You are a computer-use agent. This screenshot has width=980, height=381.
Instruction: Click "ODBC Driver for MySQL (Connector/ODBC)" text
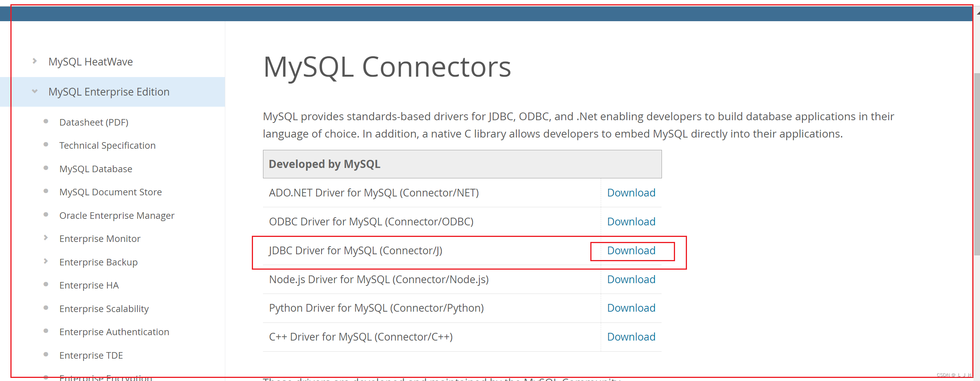(x=371, y=222)
